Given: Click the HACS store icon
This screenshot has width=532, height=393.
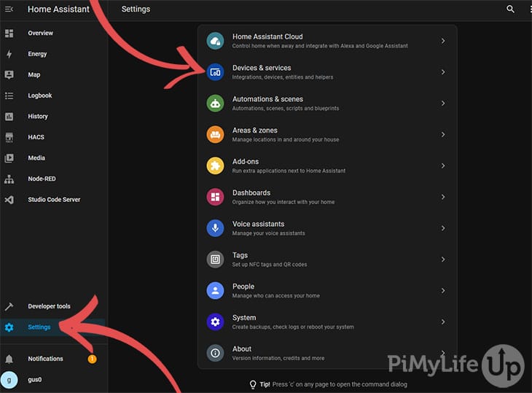Looking at the screenshot, I should pyautogui.click(x=9, y=137).
